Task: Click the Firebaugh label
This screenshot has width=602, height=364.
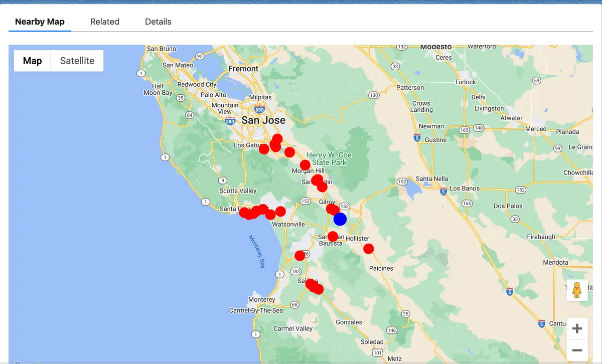Action: [x=541, y=237]
